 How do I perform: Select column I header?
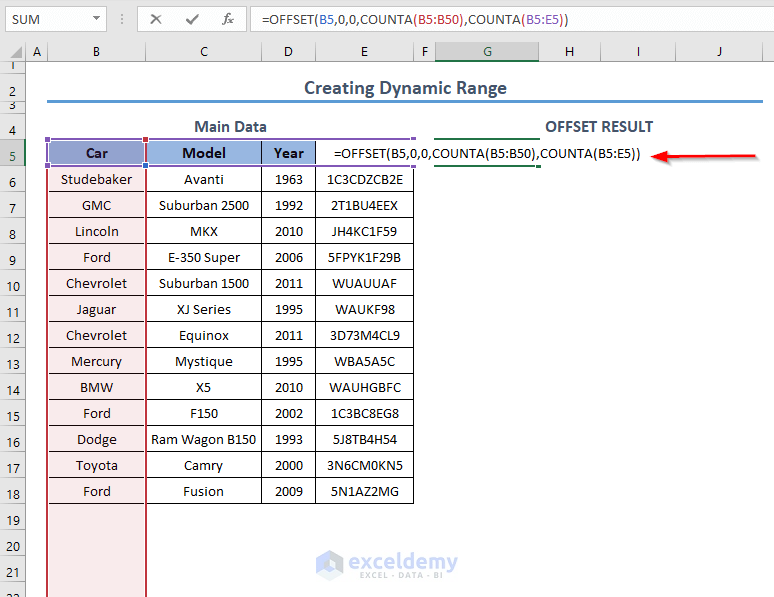click(638, 52)
